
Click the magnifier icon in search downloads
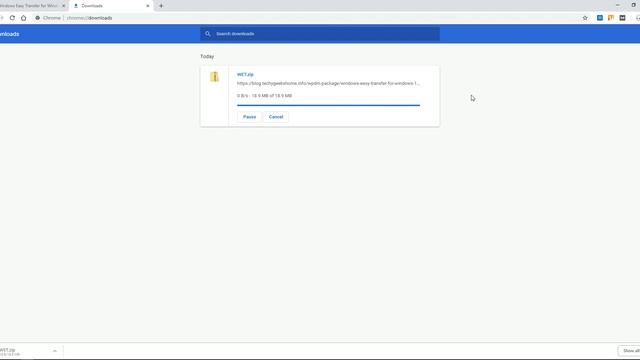[208, 34]
